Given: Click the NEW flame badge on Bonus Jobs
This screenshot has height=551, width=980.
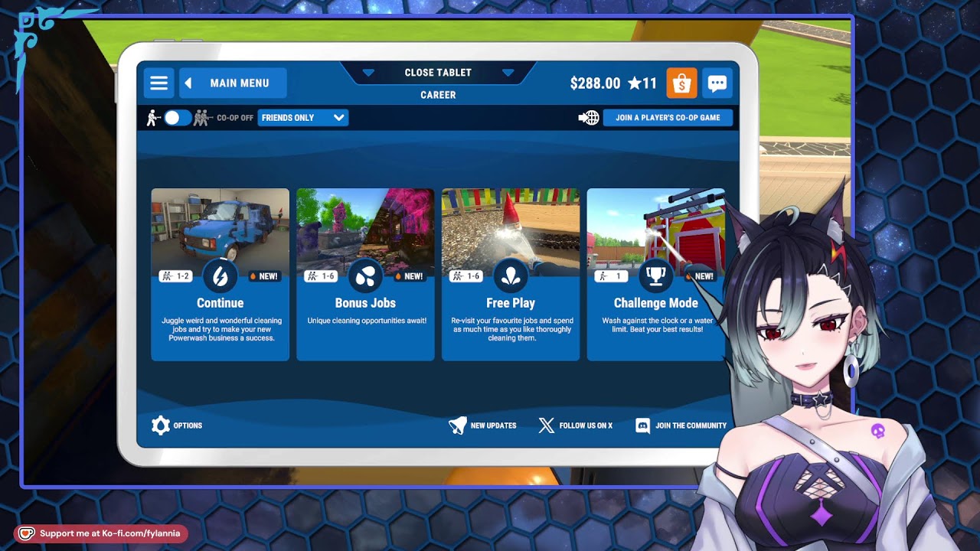Looking at the screenshot, I should [410, 276].
